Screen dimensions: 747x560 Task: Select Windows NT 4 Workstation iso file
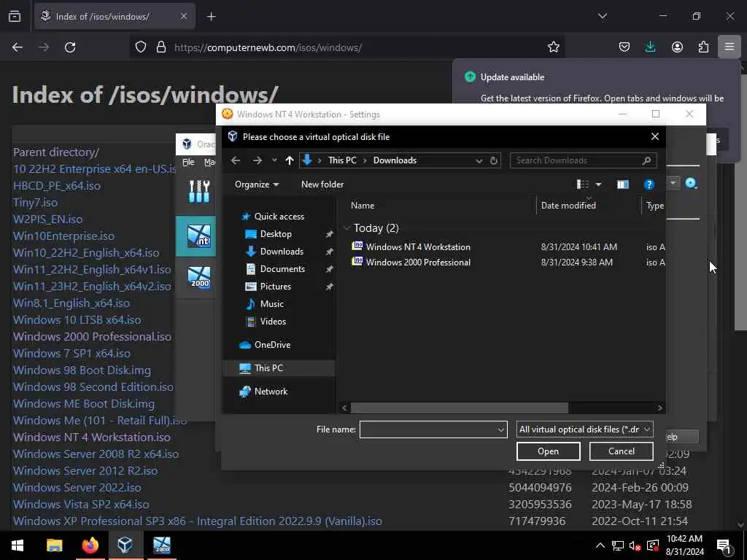coord(418,246)
